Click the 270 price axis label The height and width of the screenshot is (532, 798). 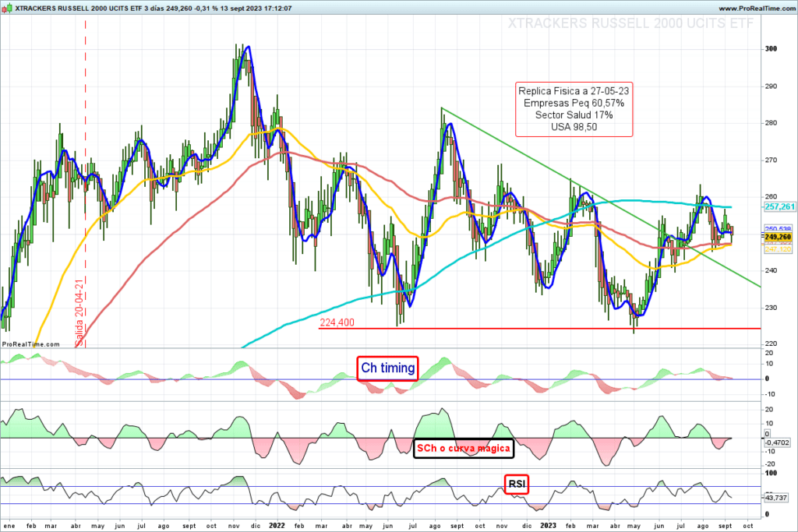click(771, 160)
